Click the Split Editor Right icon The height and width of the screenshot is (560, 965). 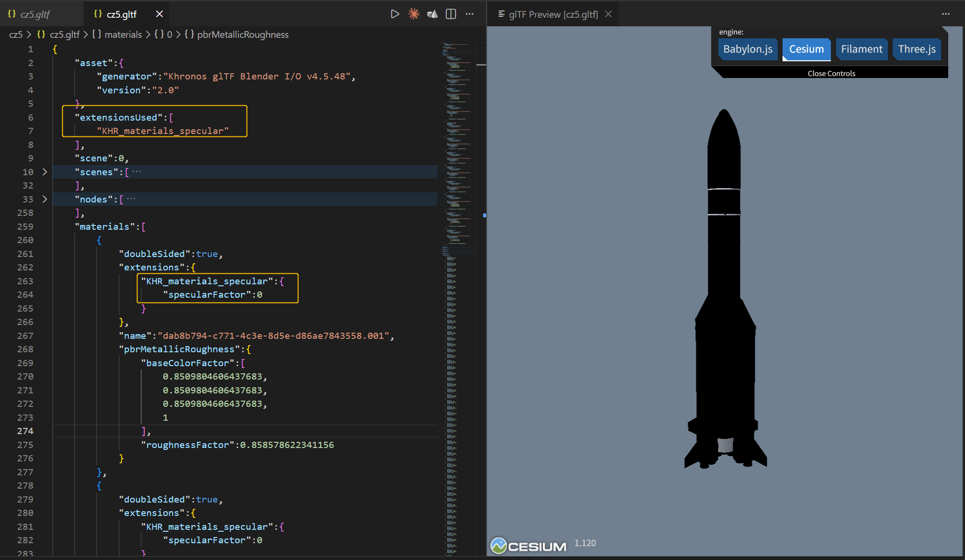451,14
